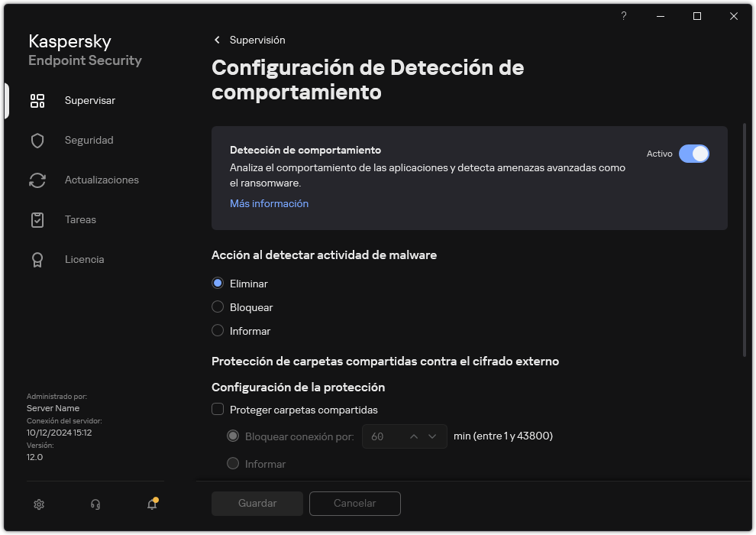
Task: Enable the Proteger carpetas compartidas checkbox
Action: coord(218,410)
